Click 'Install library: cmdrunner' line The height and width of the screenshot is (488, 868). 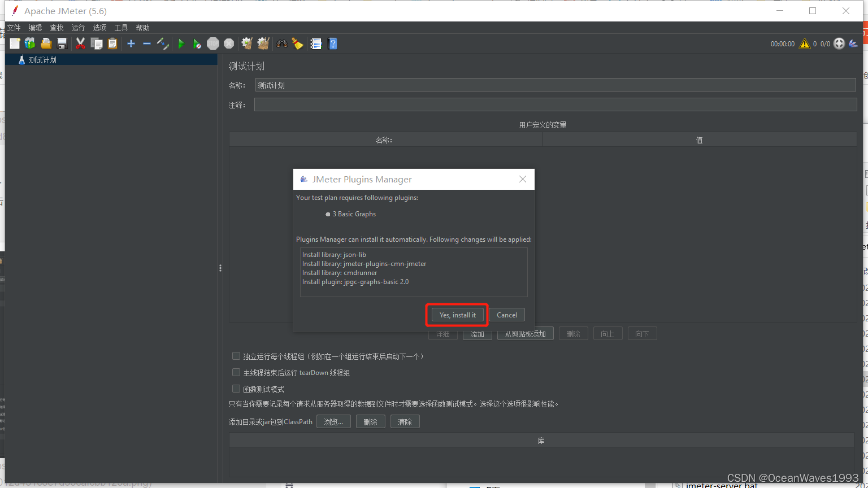pos(340,273)
